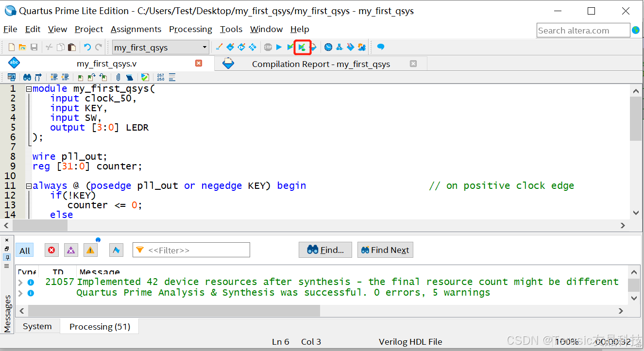This screenshot has width=644, height=351.
Task: Toggle the Messages panel pin icon
Action: [6, 257]
